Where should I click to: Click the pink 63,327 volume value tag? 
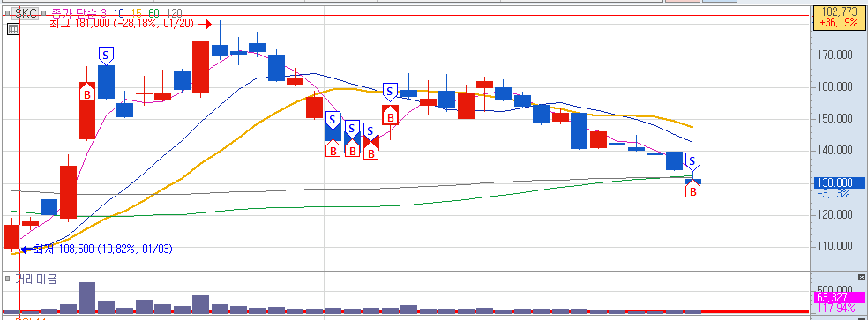(x=839, y=298)
